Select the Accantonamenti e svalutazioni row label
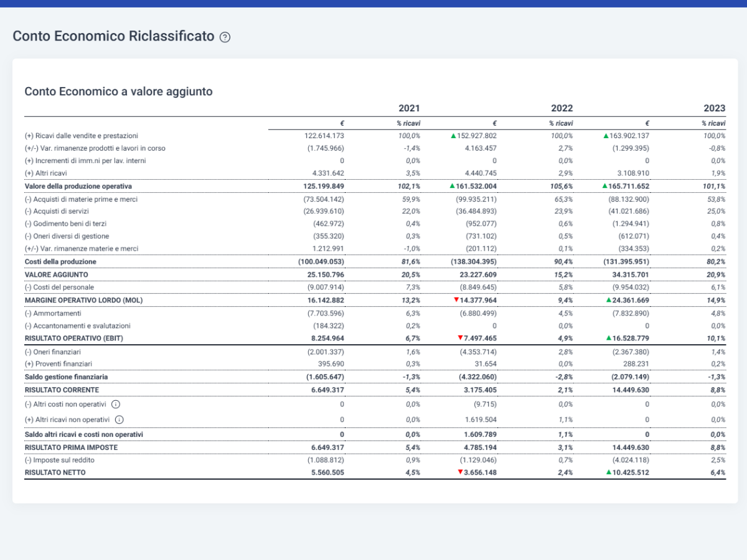The height and width of the screenshot is (560, 747). click(x=79, y=325)
